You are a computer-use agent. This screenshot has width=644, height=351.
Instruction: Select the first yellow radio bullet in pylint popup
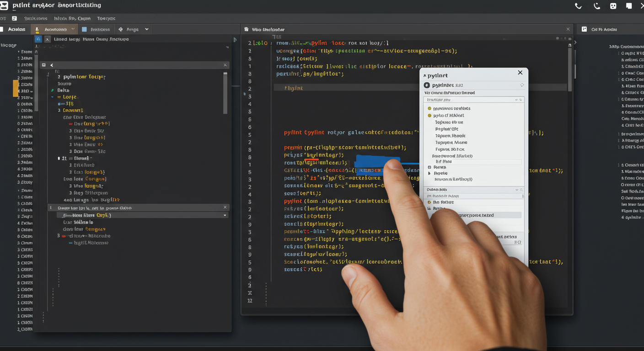pos(429,109)
